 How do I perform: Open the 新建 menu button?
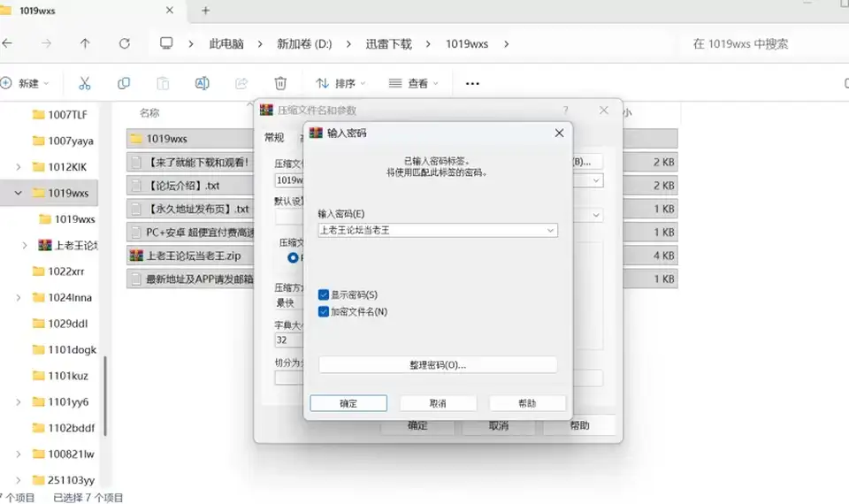[25, 83]
